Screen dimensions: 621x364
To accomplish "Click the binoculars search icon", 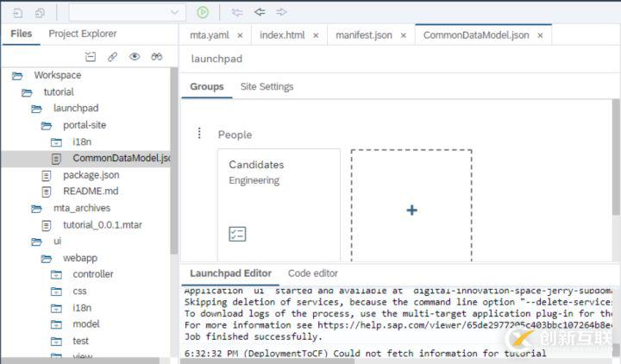I will tap(156, 57).
